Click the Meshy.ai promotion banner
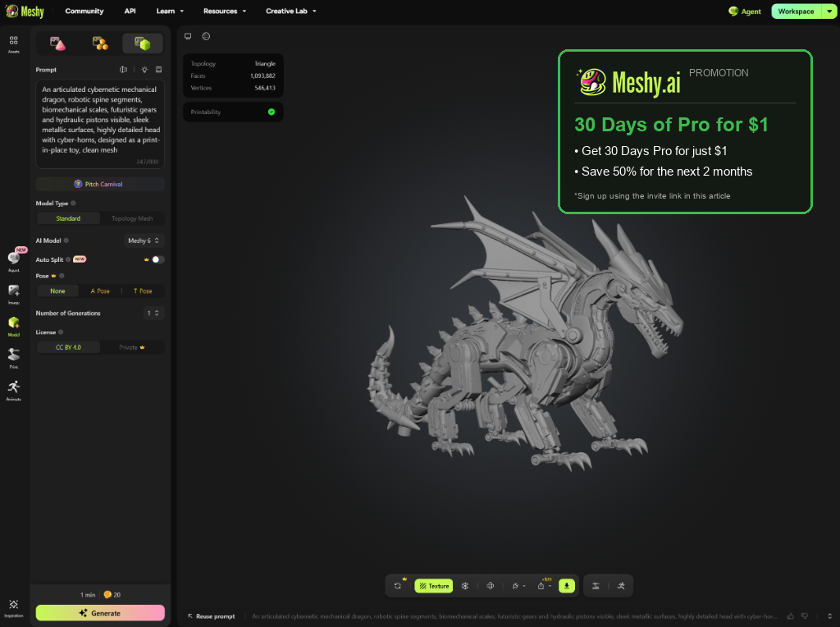Screen dimensions: 840x627 [x=685, y=132]
